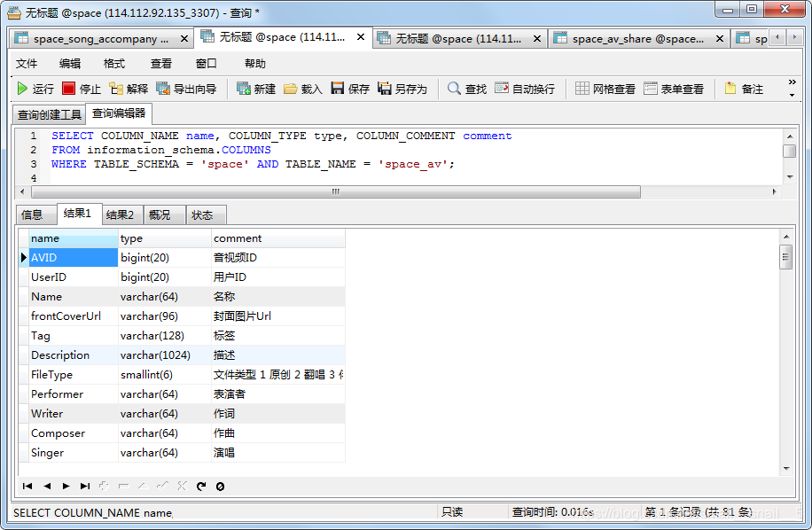Click the comment column header
This screenshot has width=812, height=530.
tap(278, 238)
